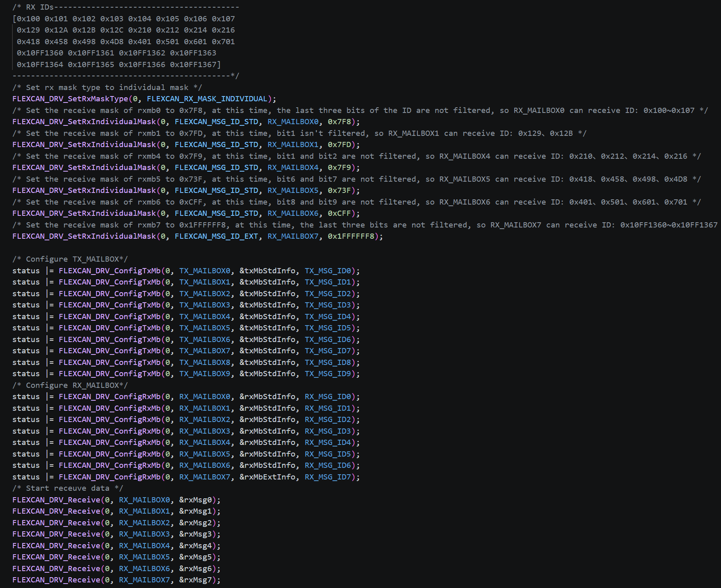Viewport: 721px width, 588px height.
Task: Click the &rxMsg7 argument
Action: point(195,580)
